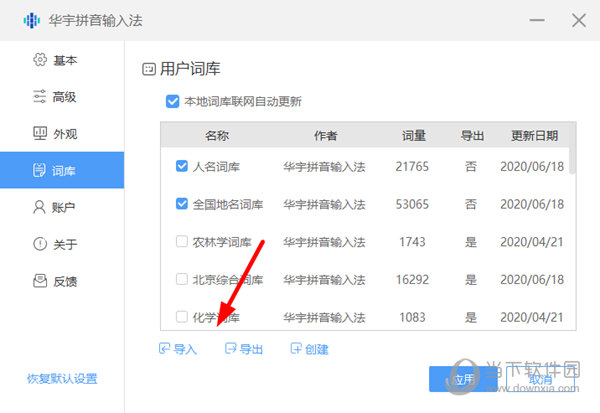The height and width of the screenshot is (413, 600).
Task: Click the 基本 gear icon in sidebar
Action: point(40,60)
